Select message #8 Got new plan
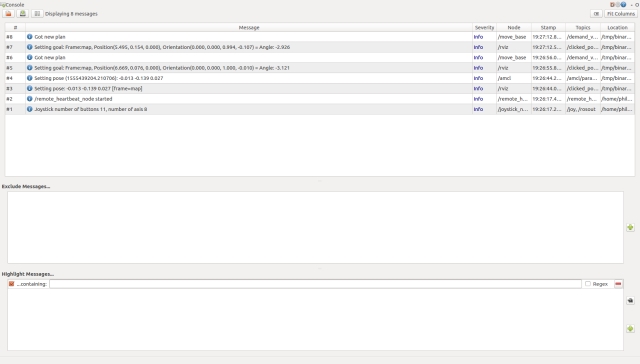Screen dimensions: 640x364 (x=320, y=37)
